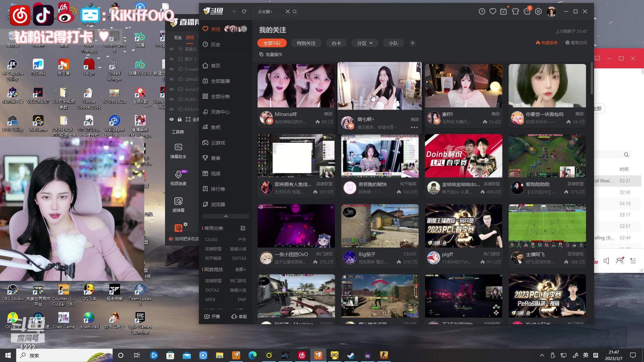Add a new follow group with plus button
The height and width of the screenshot is (362, 644).
413,43
